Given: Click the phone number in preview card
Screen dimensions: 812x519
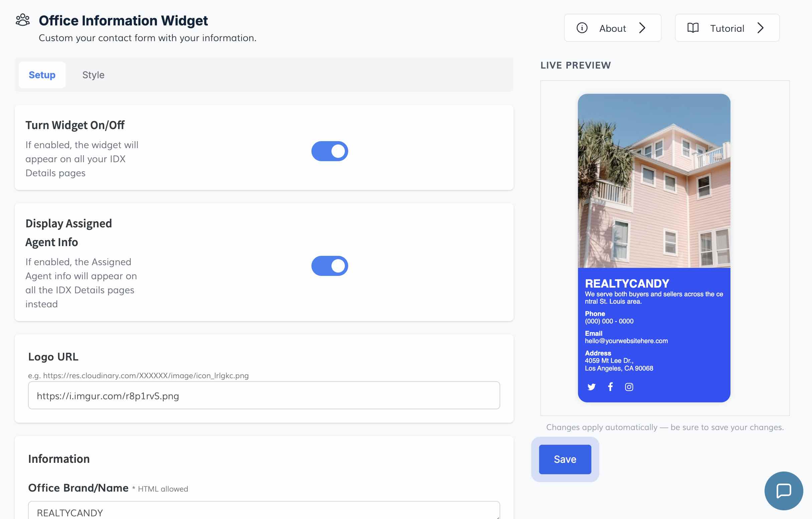Looking at the screenshot, I should pos(609,321).
